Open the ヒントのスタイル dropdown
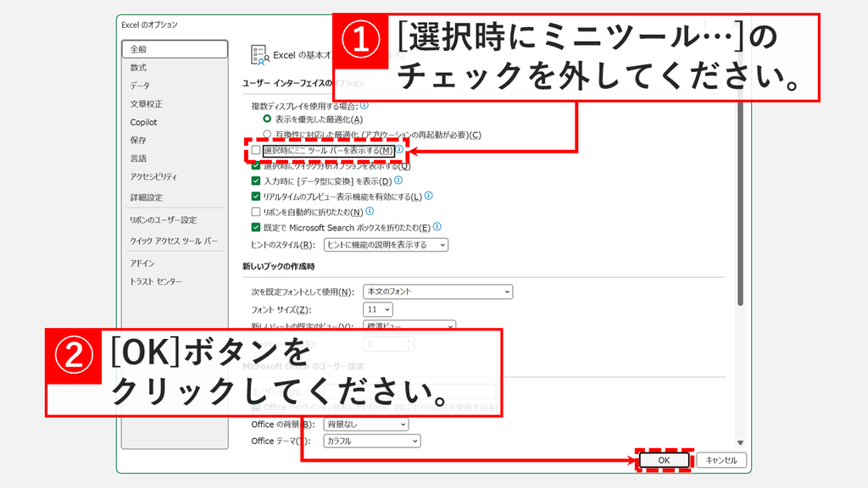This screenshot has width=868, height=488. tap(386, 245)
